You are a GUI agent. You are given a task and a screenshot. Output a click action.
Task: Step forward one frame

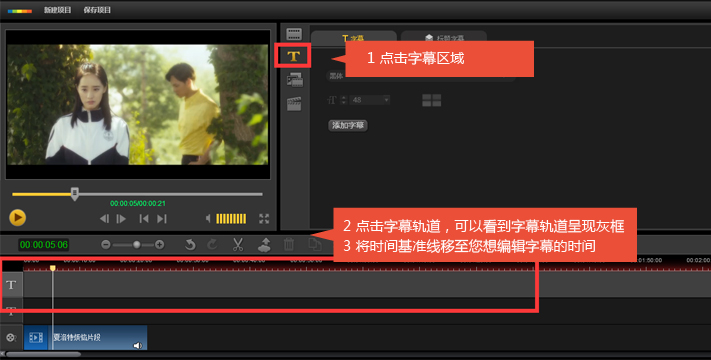[121, 219]
